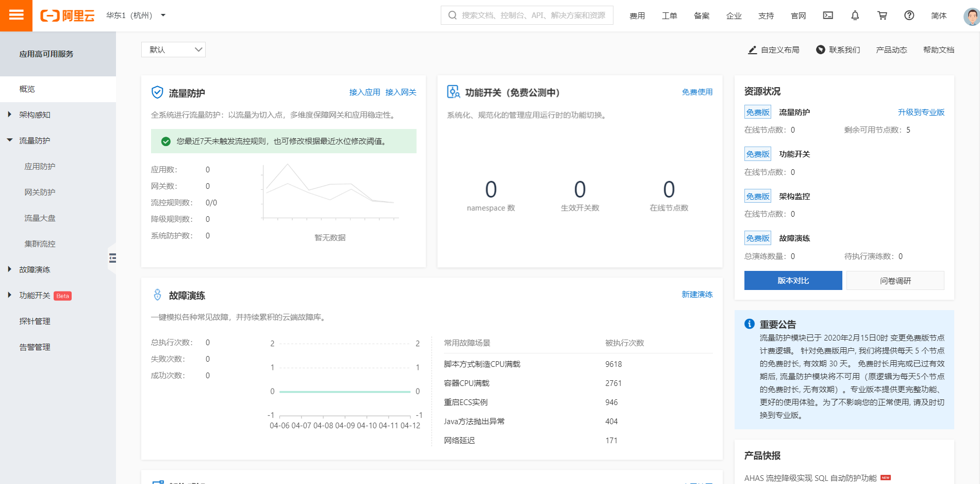
Task: Click the user avatar icon
Action: coord(972,16)
